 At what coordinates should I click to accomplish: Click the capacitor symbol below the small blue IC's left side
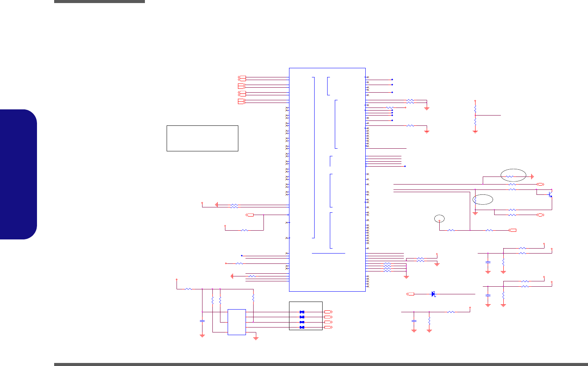coord(202,321)
